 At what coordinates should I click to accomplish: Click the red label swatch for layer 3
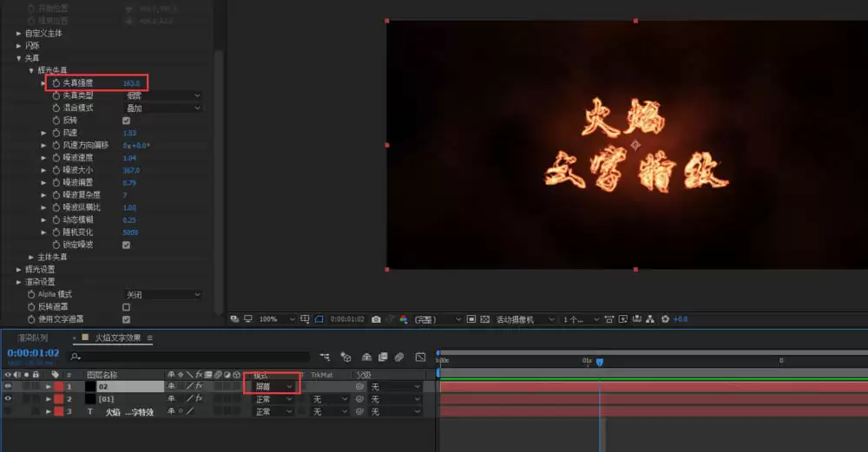point(59,411)
